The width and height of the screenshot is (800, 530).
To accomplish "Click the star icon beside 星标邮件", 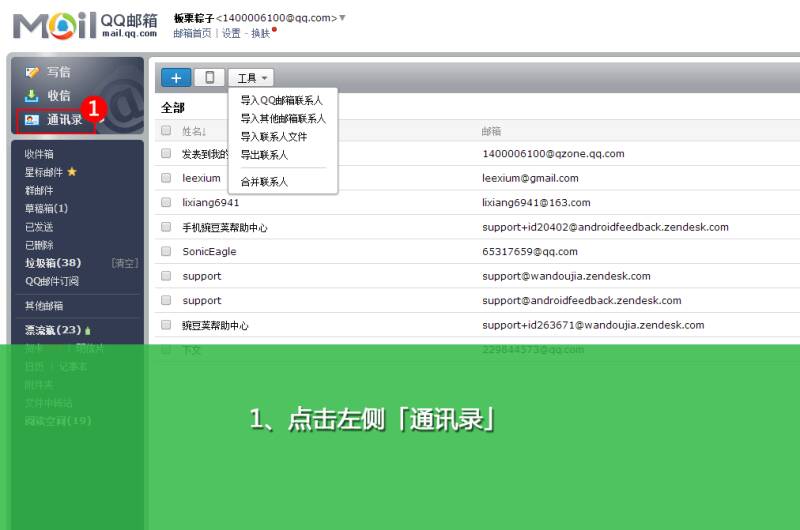I will [x=72, y=172].
